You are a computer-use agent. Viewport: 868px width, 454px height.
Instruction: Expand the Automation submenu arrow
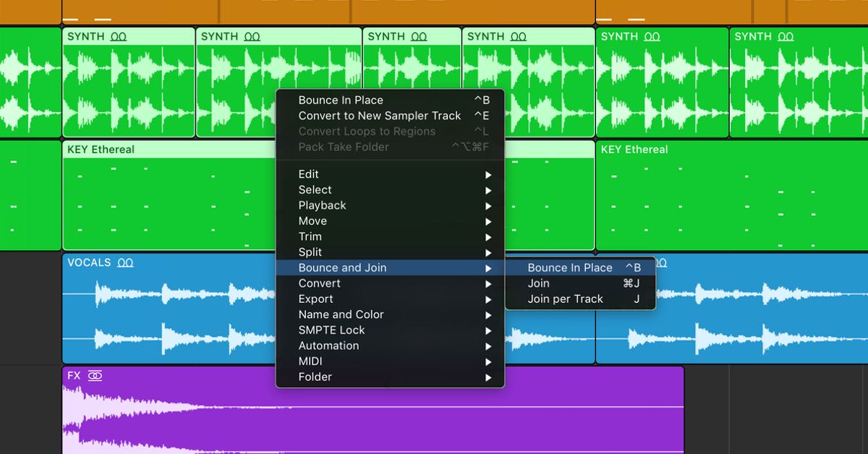[x=488, y=346]
